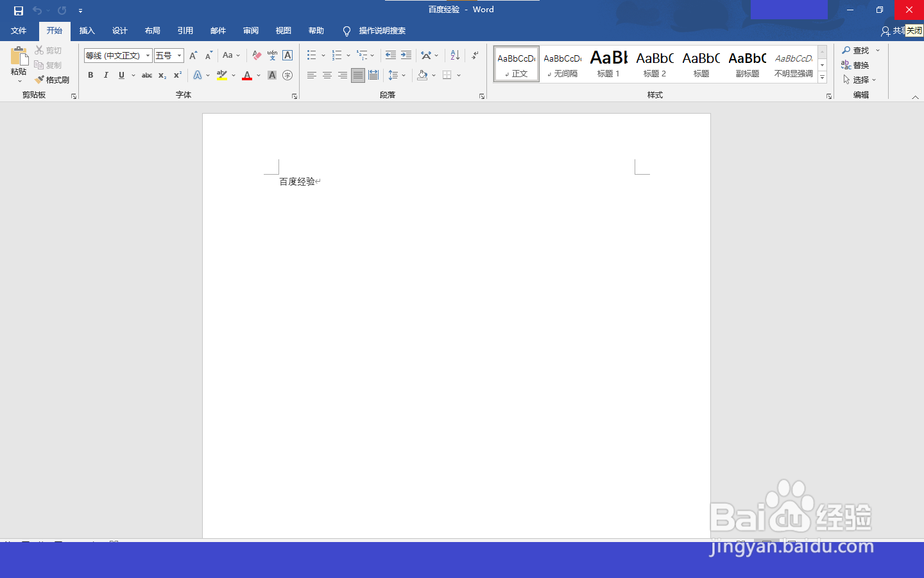Switch to the 审阅 (Review) tab
This screenshot has height=578, width=924.
pos(251,31)
